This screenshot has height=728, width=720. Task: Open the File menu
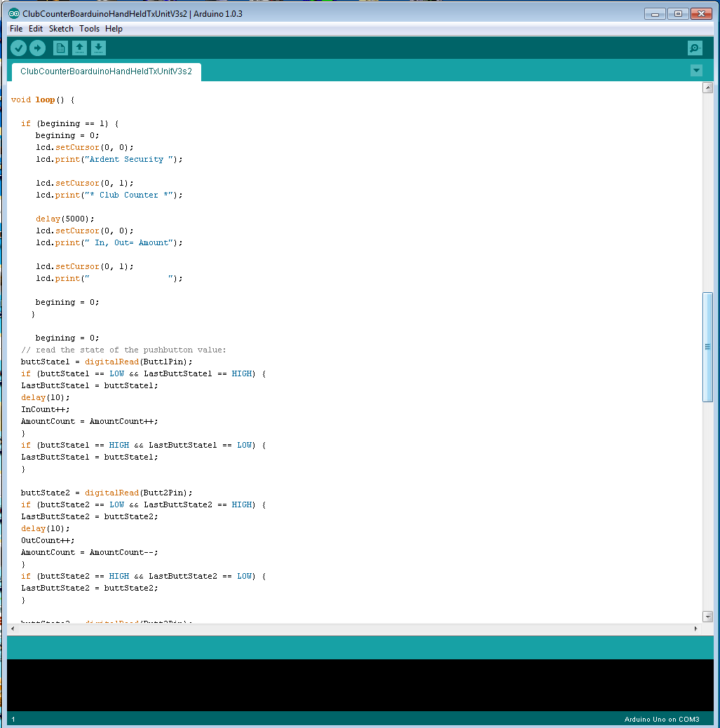tap(16, 29)
